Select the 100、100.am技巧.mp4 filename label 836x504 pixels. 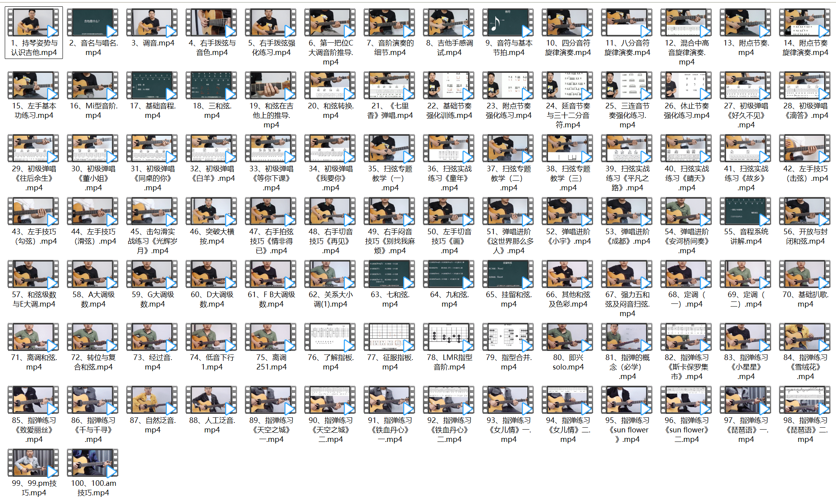(x=93, y=488)
